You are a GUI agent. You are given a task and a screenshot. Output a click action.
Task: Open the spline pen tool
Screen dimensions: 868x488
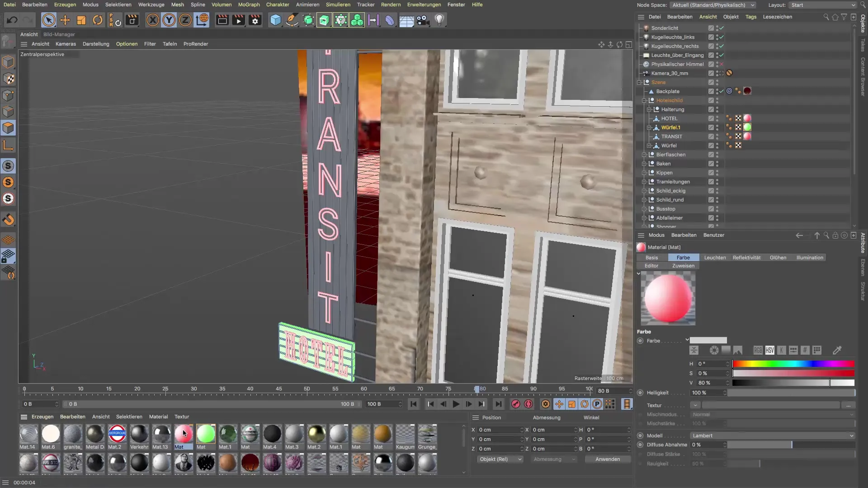coord(292,20)
